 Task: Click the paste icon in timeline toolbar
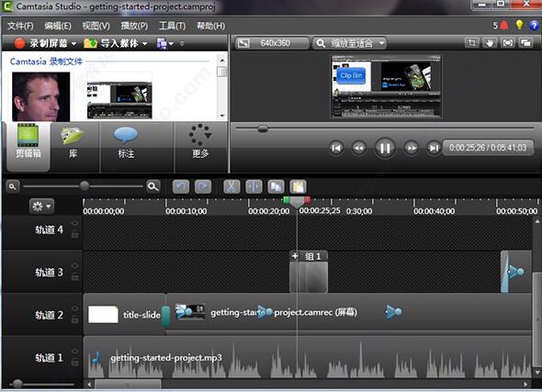click(x=298, y=187)
